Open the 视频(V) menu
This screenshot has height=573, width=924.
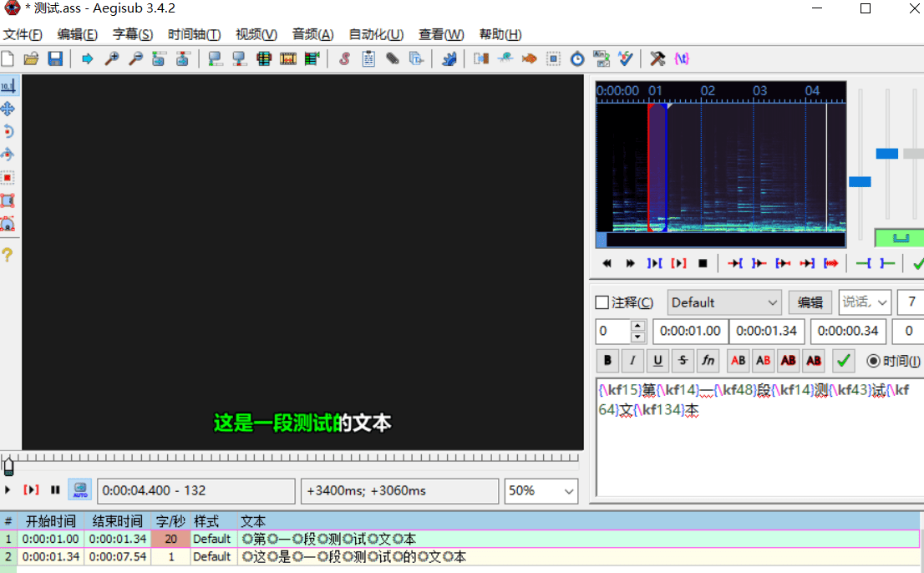pyautogui.click(x=256, y=35)
